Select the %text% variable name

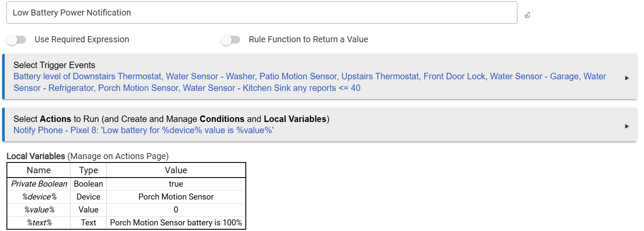pyautogui.click(x=39, y=223)
